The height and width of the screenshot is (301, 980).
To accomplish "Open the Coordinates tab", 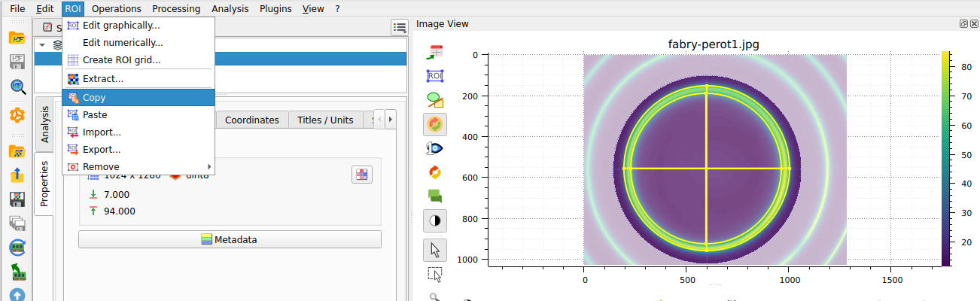I will tap(251, 120).
